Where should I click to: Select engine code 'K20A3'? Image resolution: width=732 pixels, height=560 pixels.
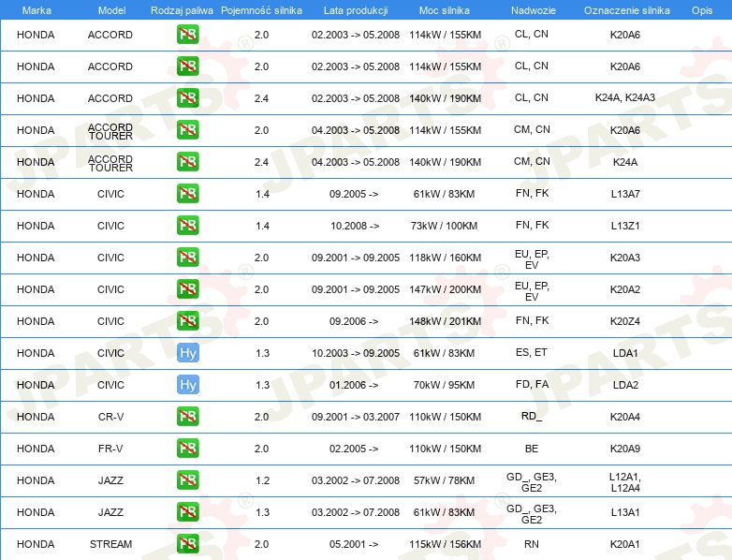click(625, 258)
